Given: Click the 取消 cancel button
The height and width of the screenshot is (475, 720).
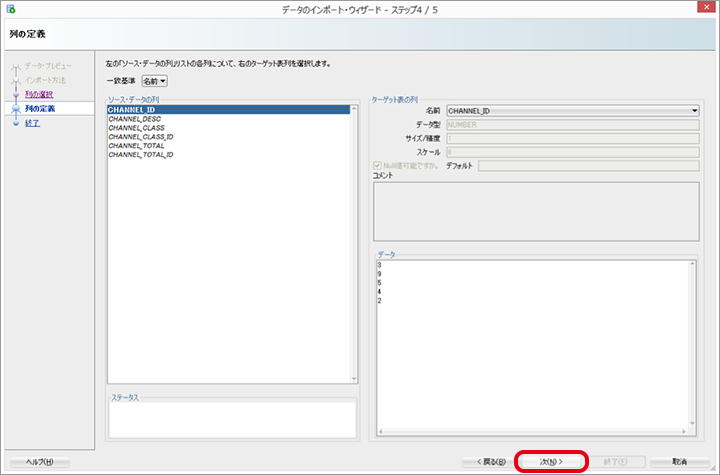Looking at the screenshot, I should click(x=679, y=462).
